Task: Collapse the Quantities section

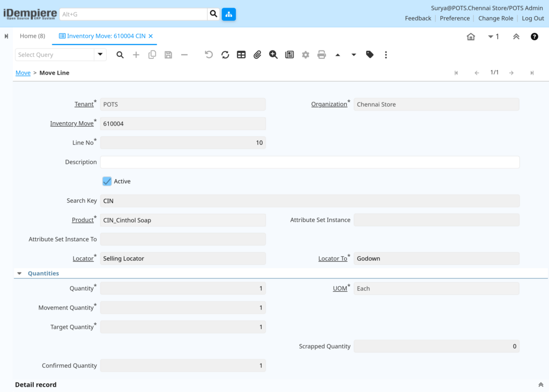Action: (x=20, y=273)
